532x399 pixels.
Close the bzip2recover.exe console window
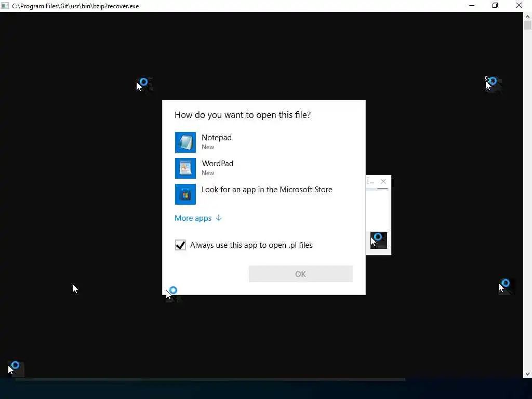point(519,6)
